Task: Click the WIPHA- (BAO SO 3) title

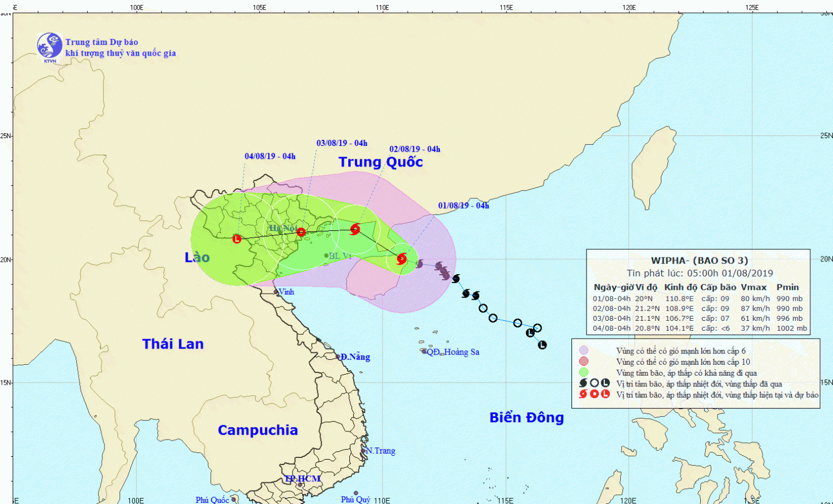Action: [700, 260]
